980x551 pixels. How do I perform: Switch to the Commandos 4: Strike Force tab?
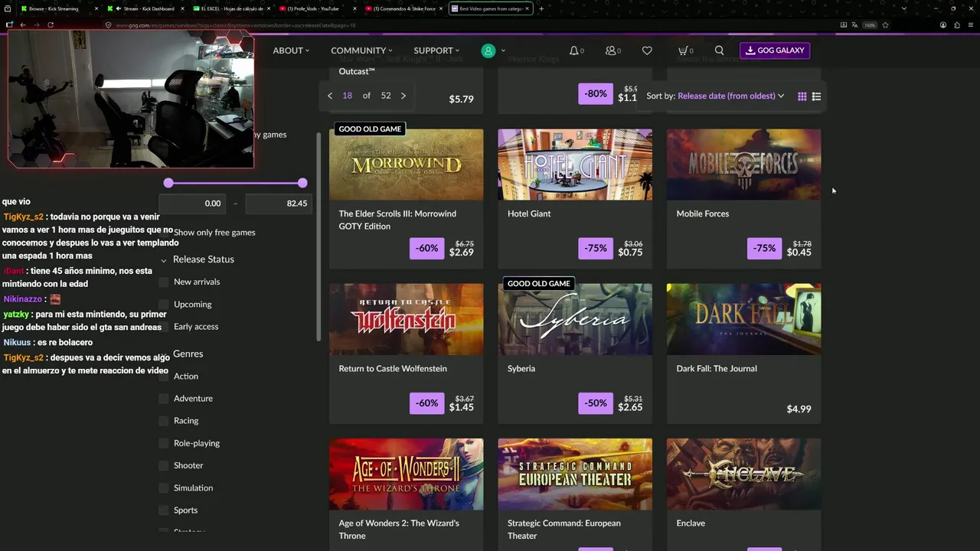click(x=403, y=8)
